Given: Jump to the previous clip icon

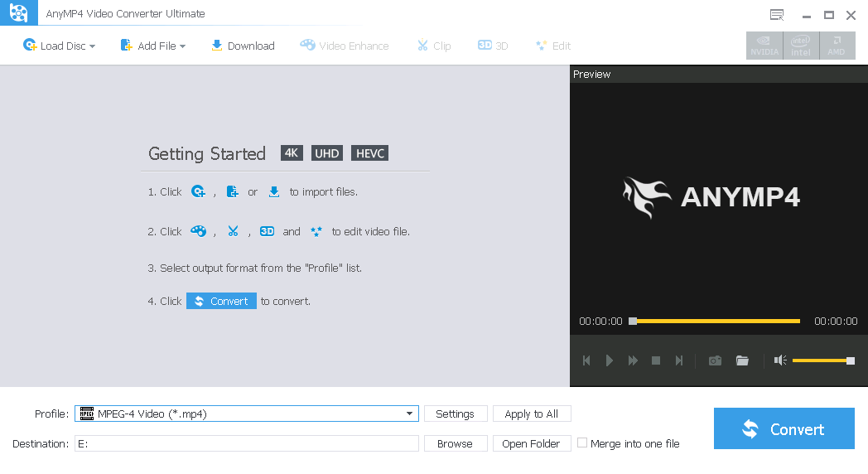Looking at the screenshot, I should 586,360.
